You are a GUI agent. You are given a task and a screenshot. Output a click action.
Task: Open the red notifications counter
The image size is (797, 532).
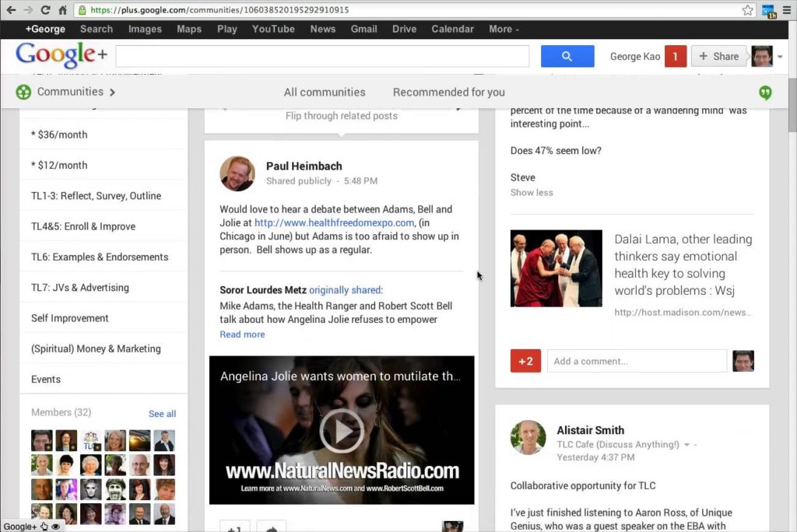tap(675, 56)
